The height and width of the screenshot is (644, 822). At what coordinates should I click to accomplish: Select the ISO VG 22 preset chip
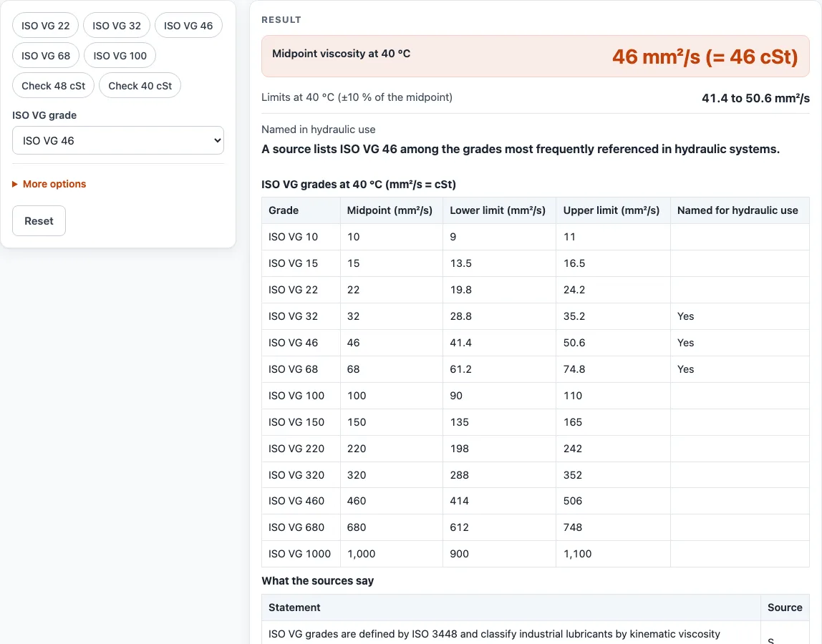(x=46, y=26)
